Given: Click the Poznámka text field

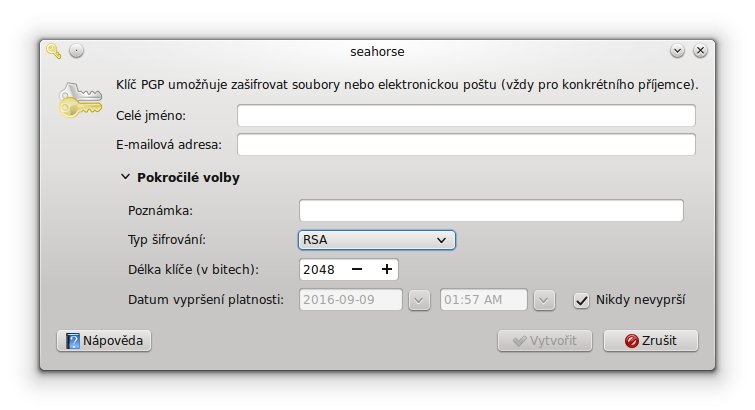Looking at the screenshot, I should click(491, 211).
